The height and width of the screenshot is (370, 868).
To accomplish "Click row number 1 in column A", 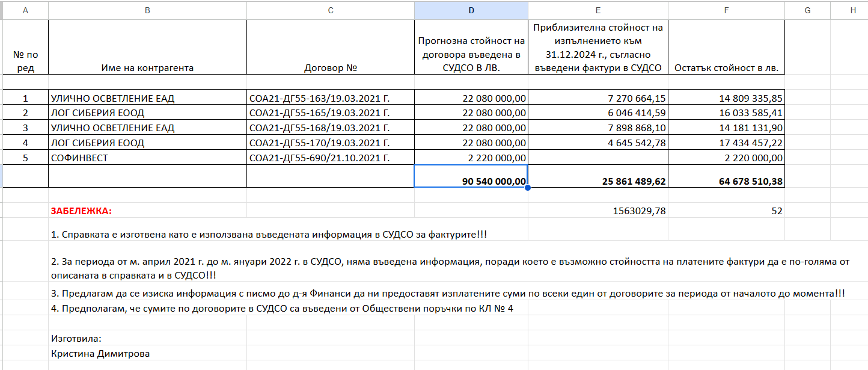I will [x=25, y=98].
